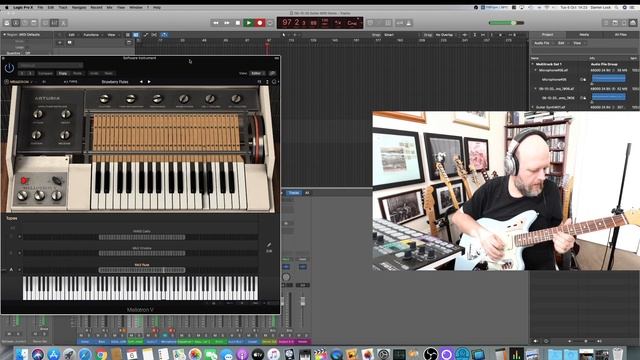Toggle the Mixer button in control bar
The width and height of the screenshot is (640, 360).
[x=54, y=23]
